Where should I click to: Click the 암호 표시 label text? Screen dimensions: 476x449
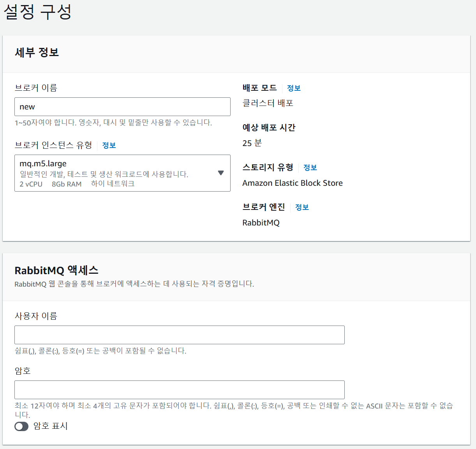click(51, 426)
